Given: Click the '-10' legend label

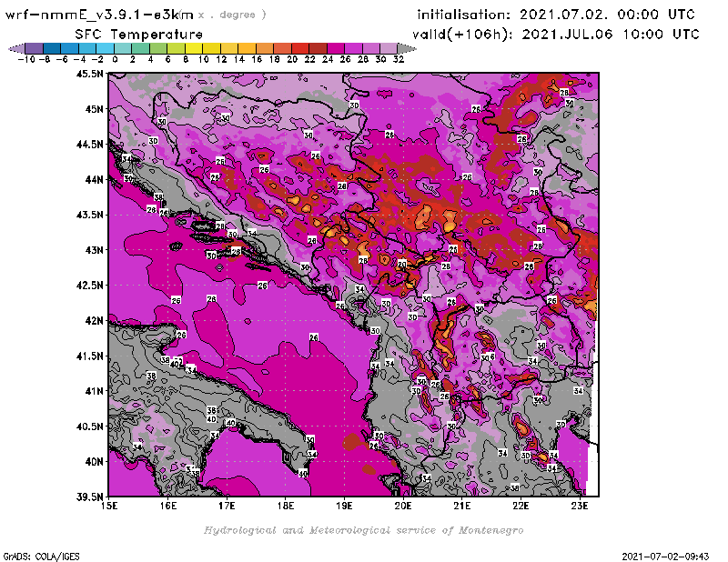Looking at the screenshot, I should coord(26,59).
